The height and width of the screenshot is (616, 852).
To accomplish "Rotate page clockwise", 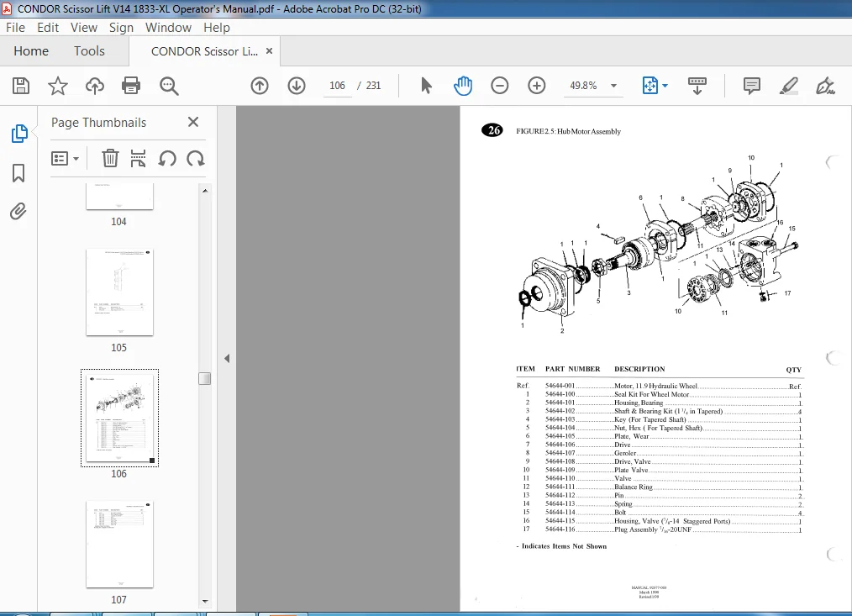I will pyautogui.click(x=196, y=158).
